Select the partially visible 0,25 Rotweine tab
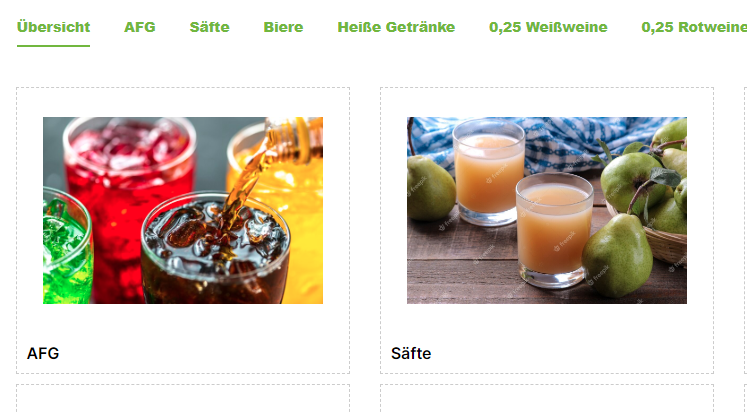747x413 pixels. click(694, 27)
